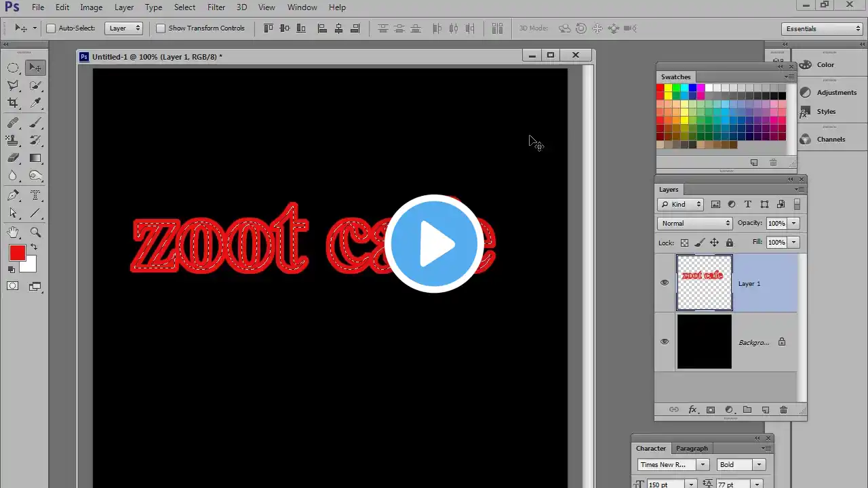Select the Clone Stamp tool
This screenshot has width=868, height=488.
tap(13, 140)
